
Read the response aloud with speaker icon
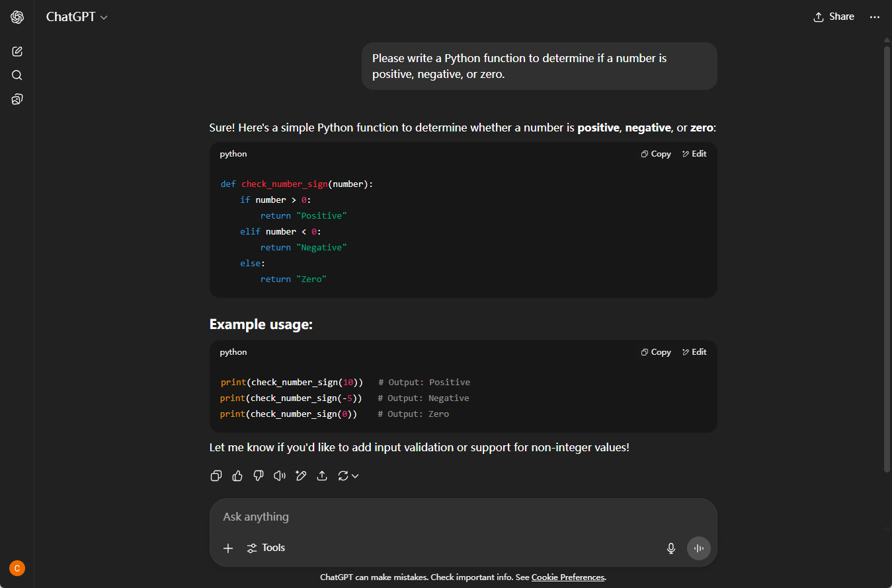(280, 476)
